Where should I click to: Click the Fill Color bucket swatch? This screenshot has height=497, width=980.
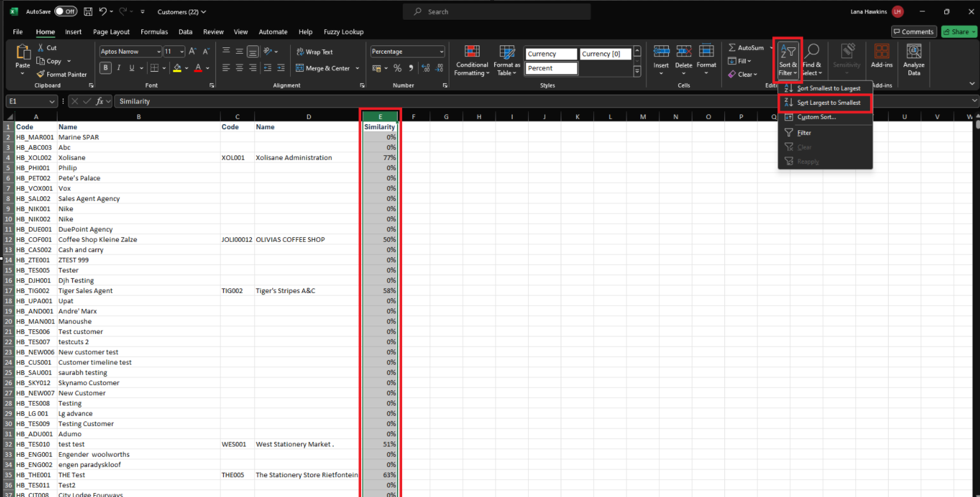pyautogui.click(x=177, y=68)
